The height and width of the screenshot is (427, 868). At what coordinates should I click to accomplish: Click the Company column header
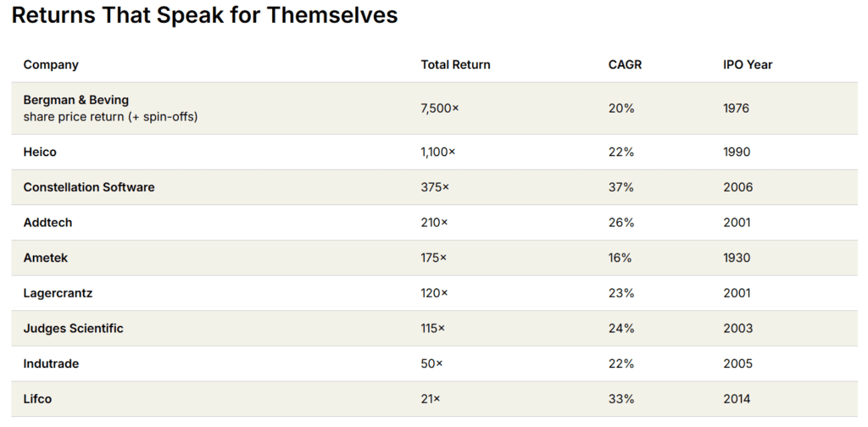[51, 65]
